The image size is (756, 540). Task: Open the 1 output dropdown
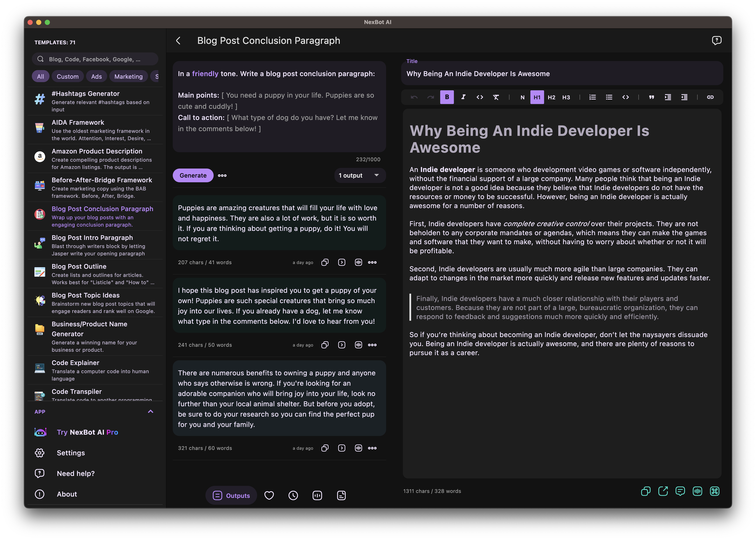[x=359, y=175]
